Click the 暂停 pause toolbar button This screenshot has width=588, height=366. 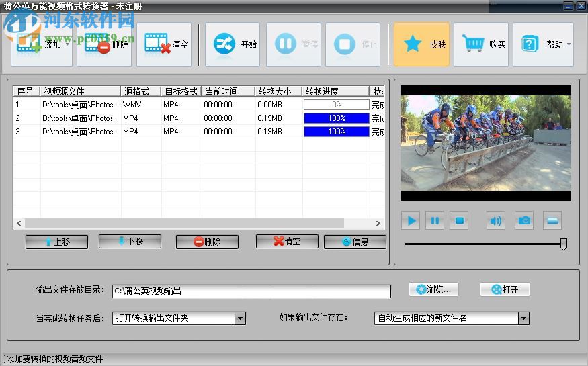294,44
